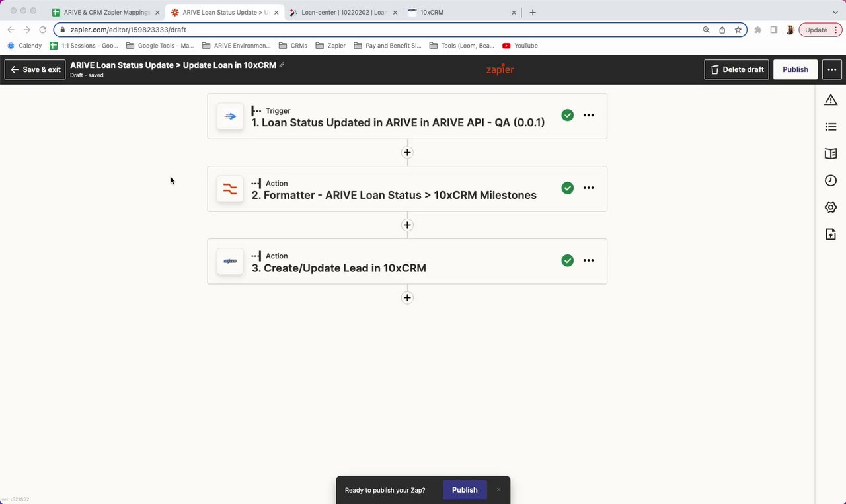Click the Zap title text

click(173, 65)
